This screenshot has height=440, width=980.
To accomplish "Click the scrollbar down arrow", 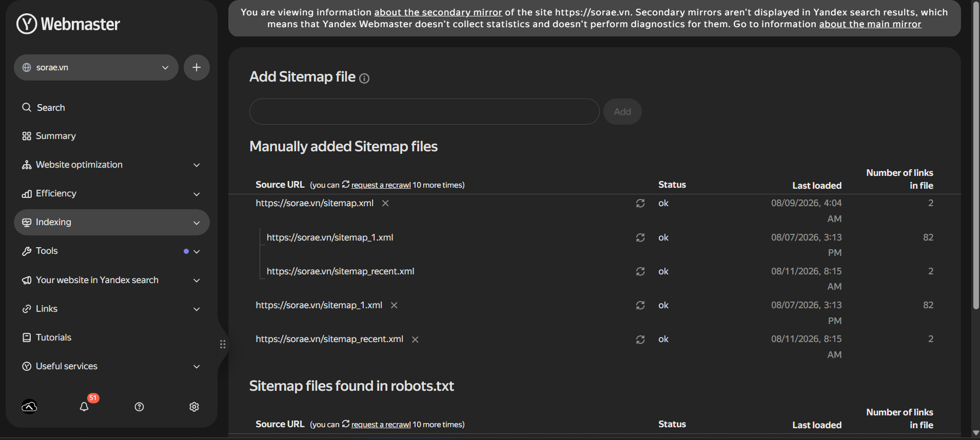I will pos(975,433).
